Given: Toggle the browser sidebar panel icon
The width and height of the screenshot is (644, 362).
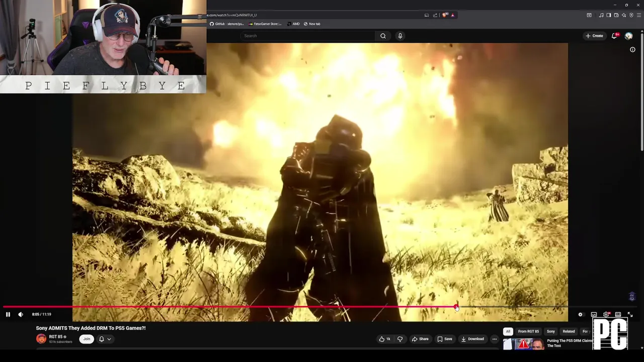Looking at the screenshot, I should [x=609, y=15].
